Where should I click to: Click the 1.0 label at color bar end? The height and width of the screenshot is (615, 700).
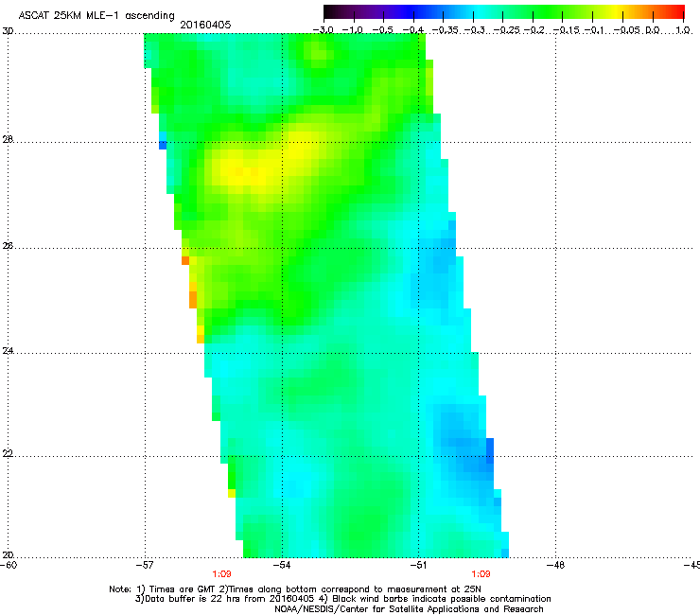[683, 30]
